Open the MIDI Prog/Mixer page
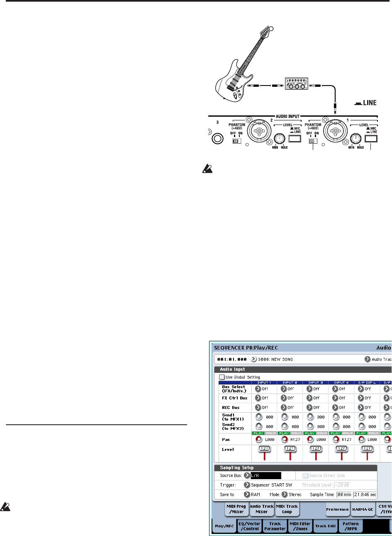Viewport: 392px width, 536px height. click(x=237, y=509)
